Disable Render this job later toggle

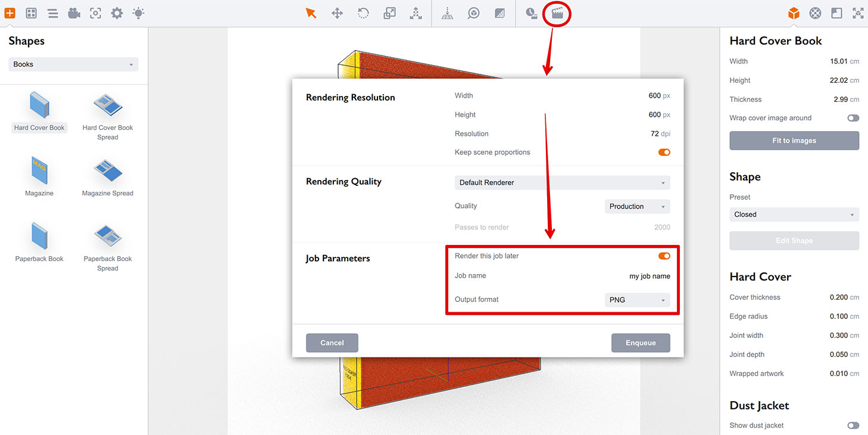click(x=664, y=256)
